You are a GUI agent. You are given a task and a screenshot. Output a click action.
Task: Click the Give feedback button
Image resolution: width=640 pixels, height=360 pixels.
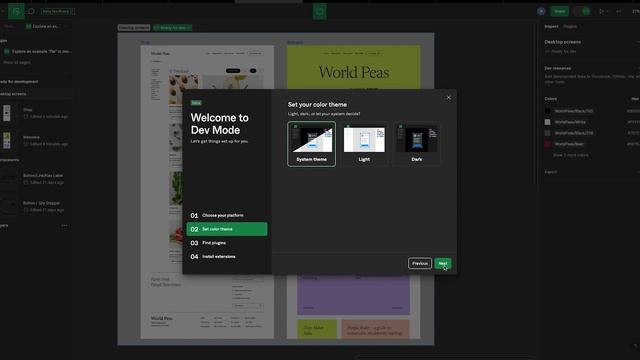tap(58, 11)
